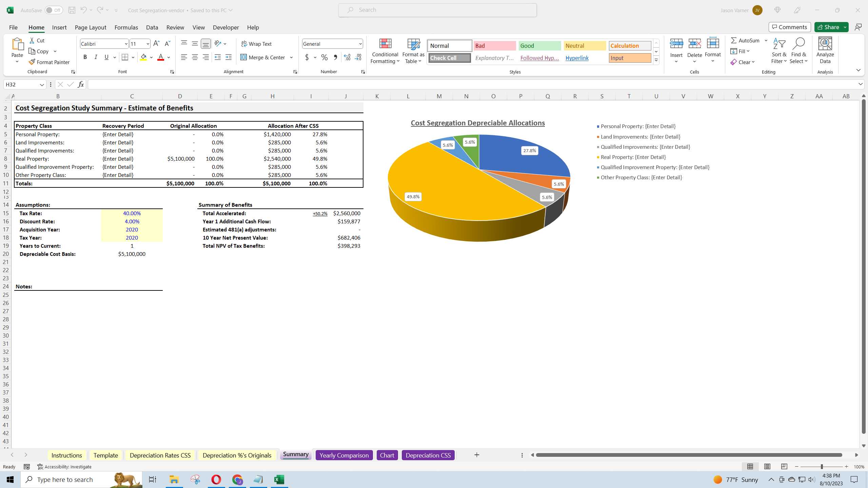Open the Clear dropdown in Editing
This screenshot has width=868, height=488.
point(743,62)
